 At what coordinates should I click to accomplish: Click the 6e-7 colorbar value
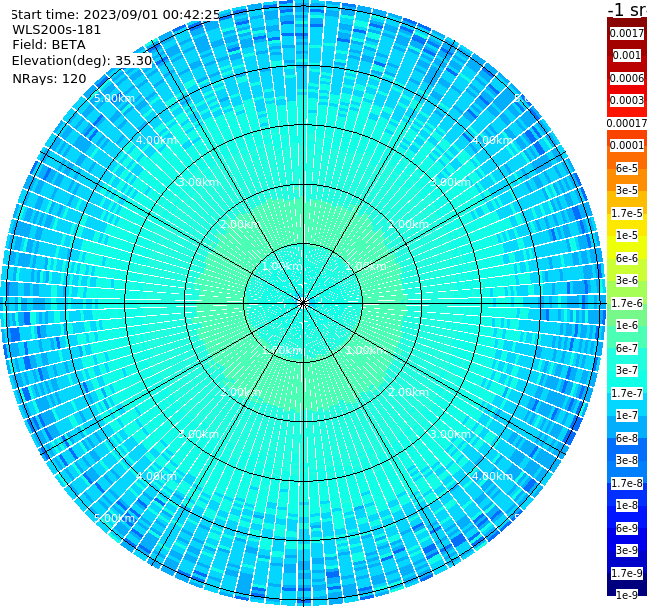627,348
